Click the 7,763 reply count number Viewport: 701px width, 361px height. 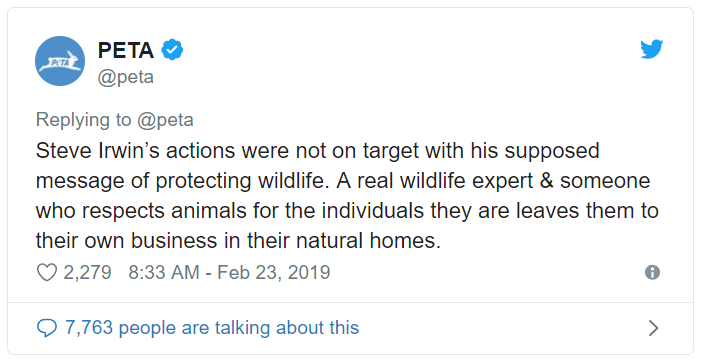[x=89, y=328]
